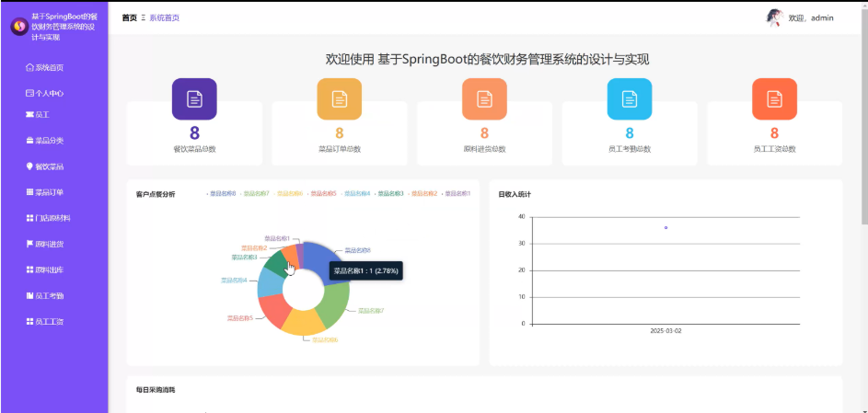The height and width of the screenshot is (413, 868).
Task: Click the pie label 菜品名称6 below the yellow slice
Action: click(x=325, y=340)
